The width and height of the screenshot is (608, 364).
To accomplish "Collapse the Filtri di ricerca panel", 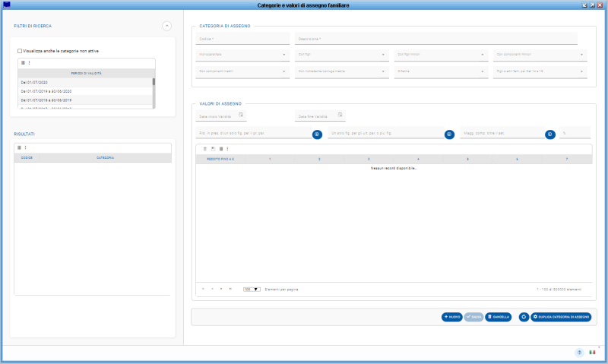I will pyautogui.click(x=166, y=26).
